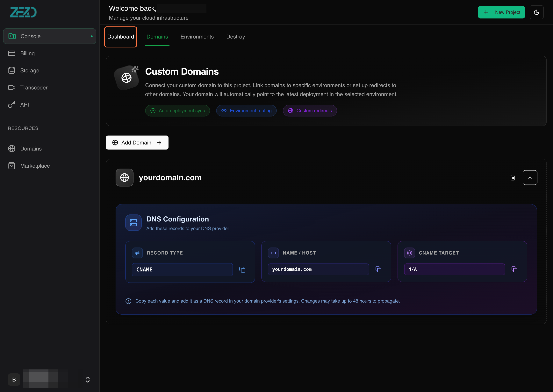
Task: Open the API section
Action: [x=24, y=105]
